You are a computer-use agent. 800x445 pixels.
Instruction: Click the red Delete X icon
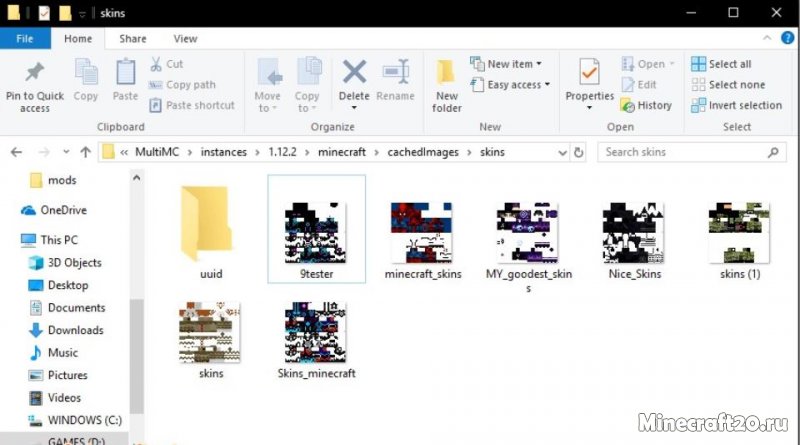354,73
